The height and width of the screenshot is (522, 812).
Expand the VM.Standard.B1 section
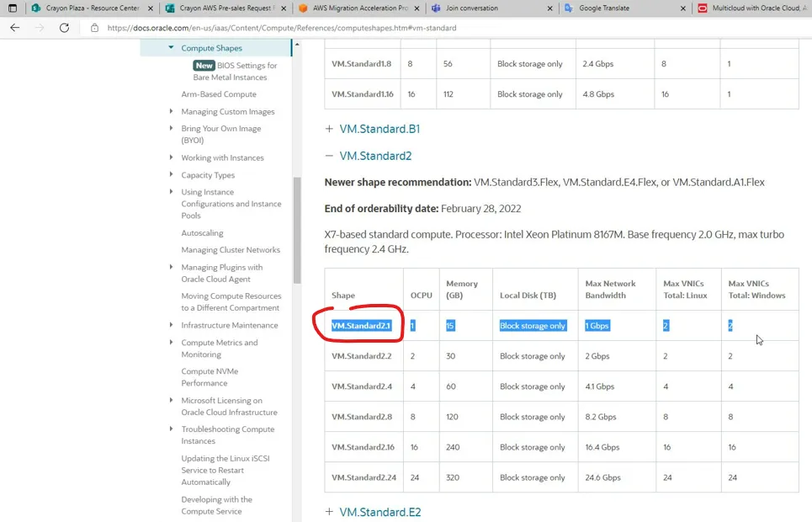coord(329,129)
